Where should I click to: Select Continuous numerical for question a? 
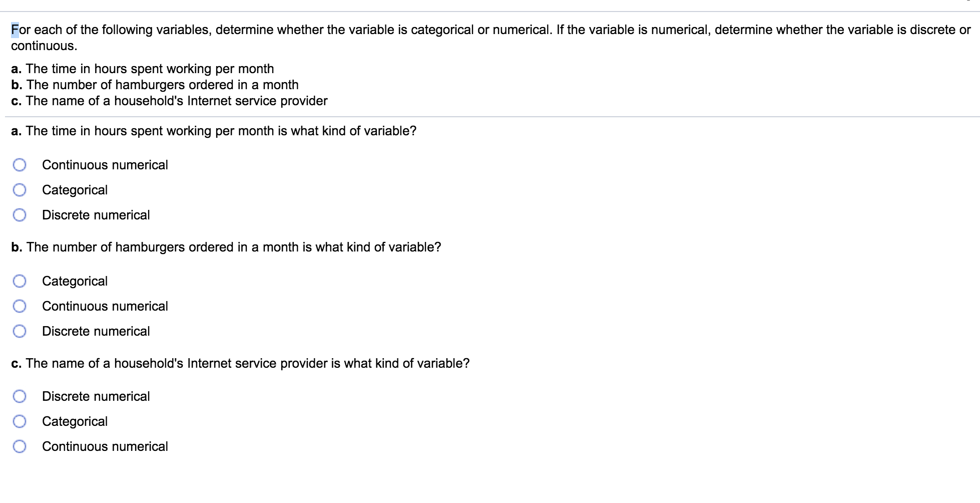20,164
